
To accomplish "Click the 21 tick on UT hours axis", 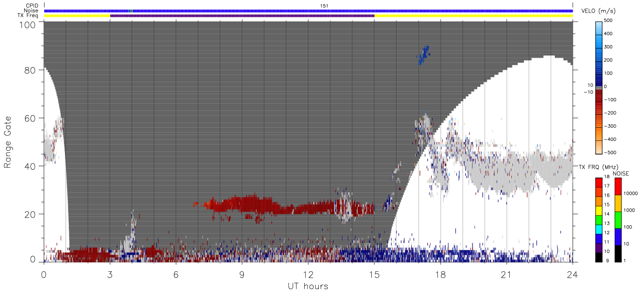I will click(507, 274).
